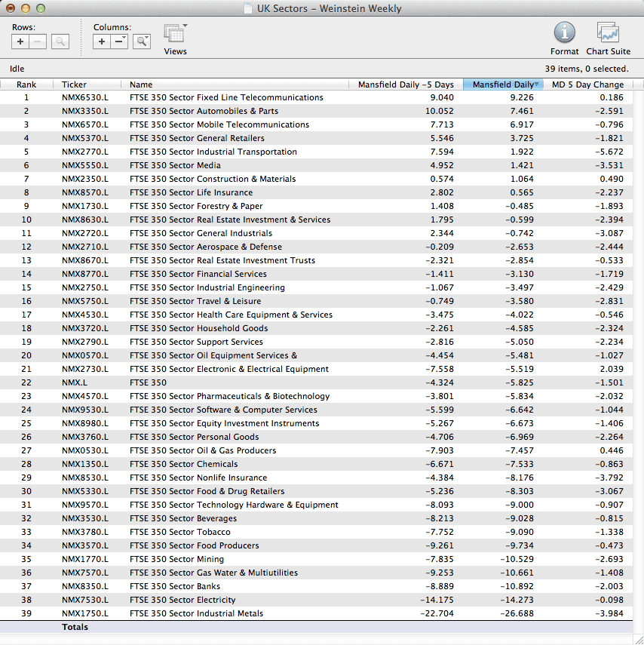
Task: Click the Rows search magnifier icon
Action: point(60,41)
